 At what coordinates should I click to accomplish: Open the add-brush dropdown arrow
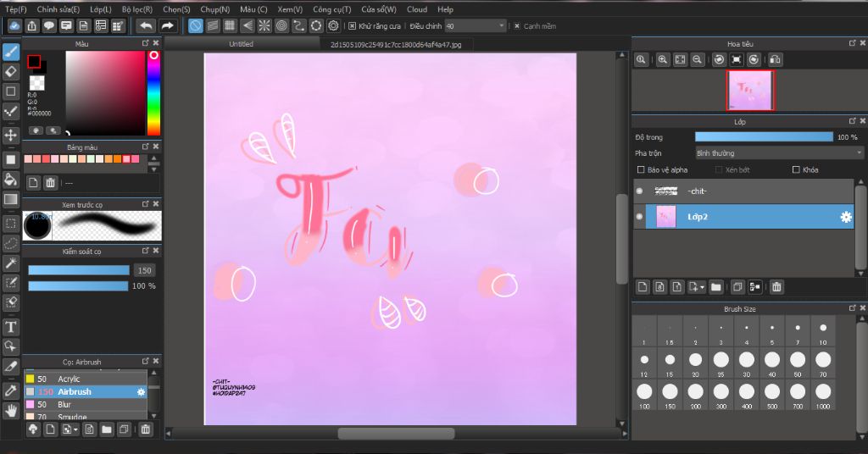coord(75,429)
